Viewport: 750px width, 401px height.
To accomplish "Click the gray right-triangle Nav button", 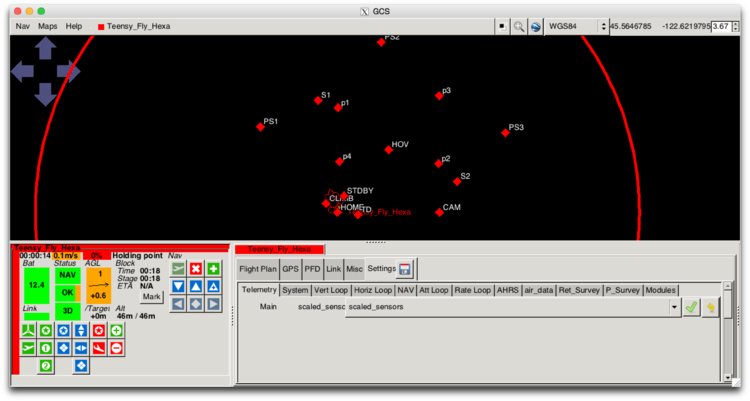I will [x=213, y=304].
